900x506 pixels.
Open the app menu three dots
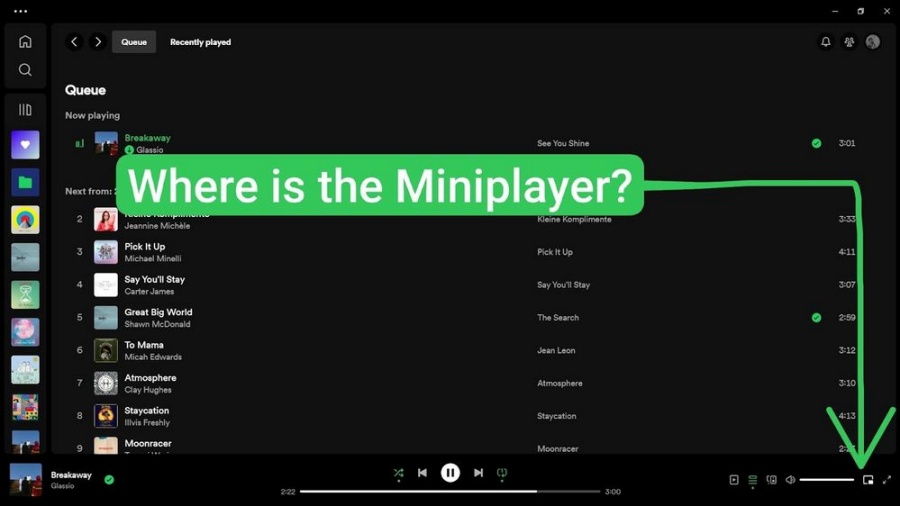20,11
